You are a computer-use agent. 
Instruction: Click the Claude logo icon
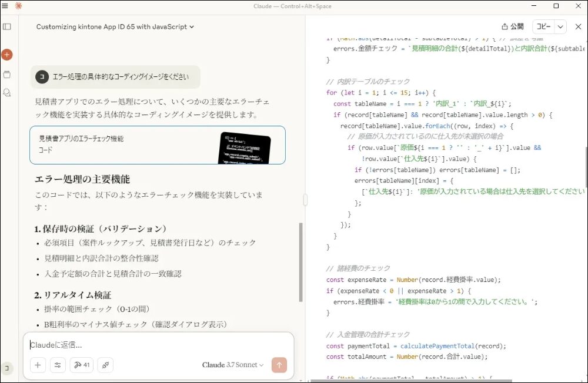[18, 6]
